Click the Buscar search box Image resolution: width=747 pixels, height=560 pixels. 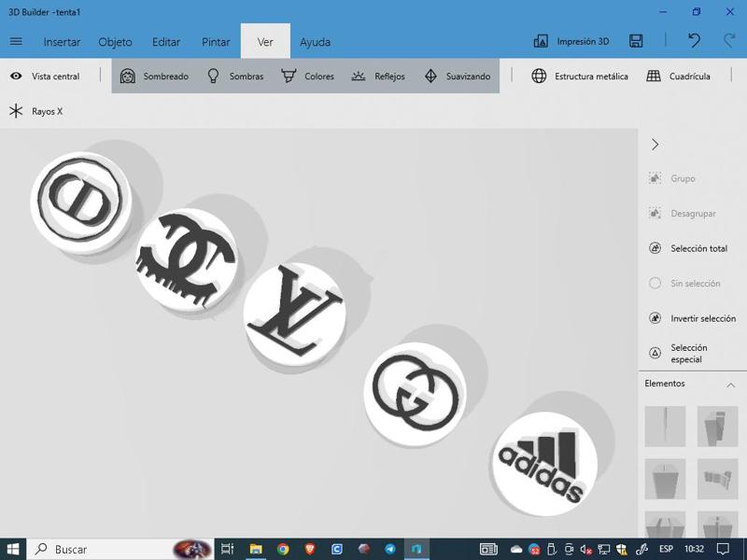120,549
